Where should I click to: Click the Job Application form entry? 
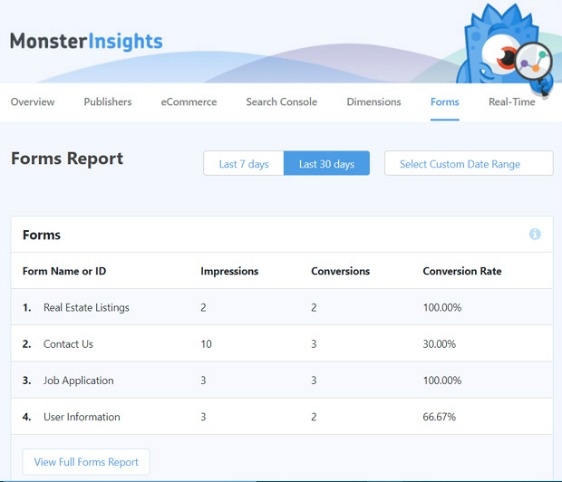[x=78, y=380]
